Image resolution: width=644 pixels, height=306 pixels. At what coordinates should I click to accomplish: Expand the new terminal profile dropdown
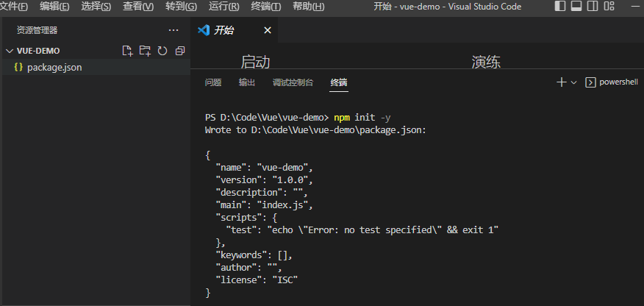pos(573,82)
